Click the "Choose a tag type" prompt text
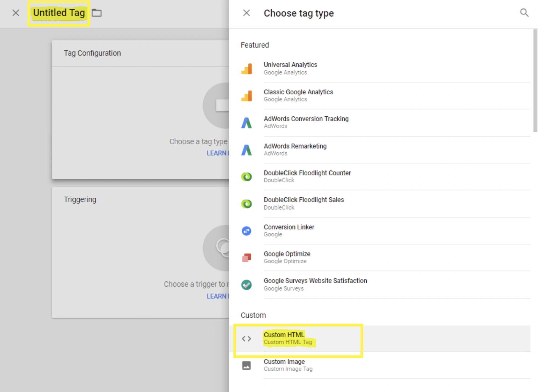Screen dimensions: 539x392 pyautogui.click(x=198, y=142)
